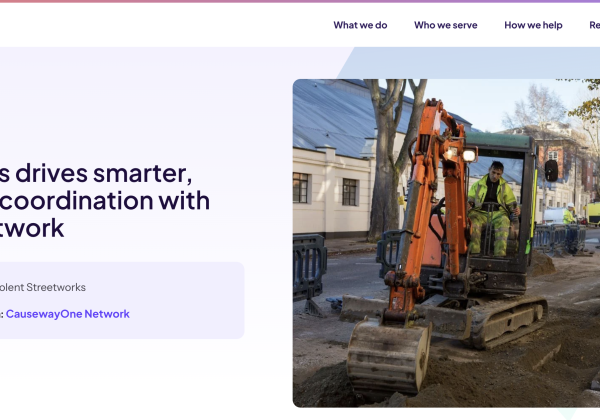Viewport: 600px width, 420px height.
Task: Click the 'coordination with' heading line
Action: pos(104,201)
